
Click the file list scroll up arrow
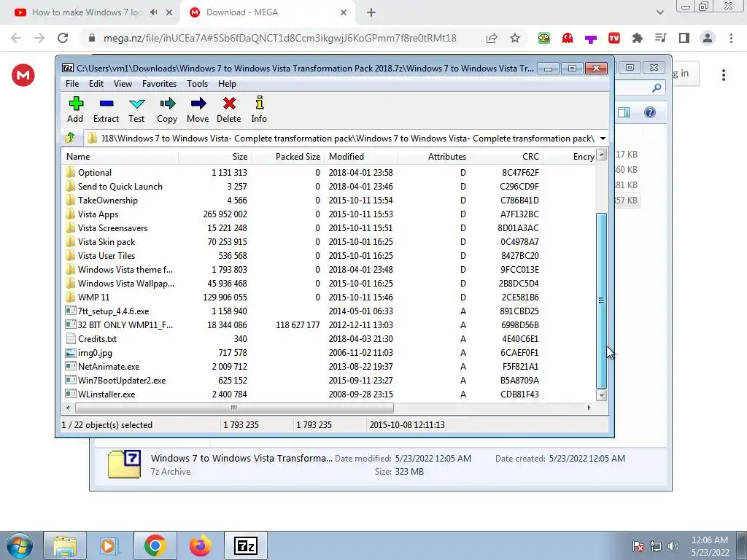tap(602, 155)
